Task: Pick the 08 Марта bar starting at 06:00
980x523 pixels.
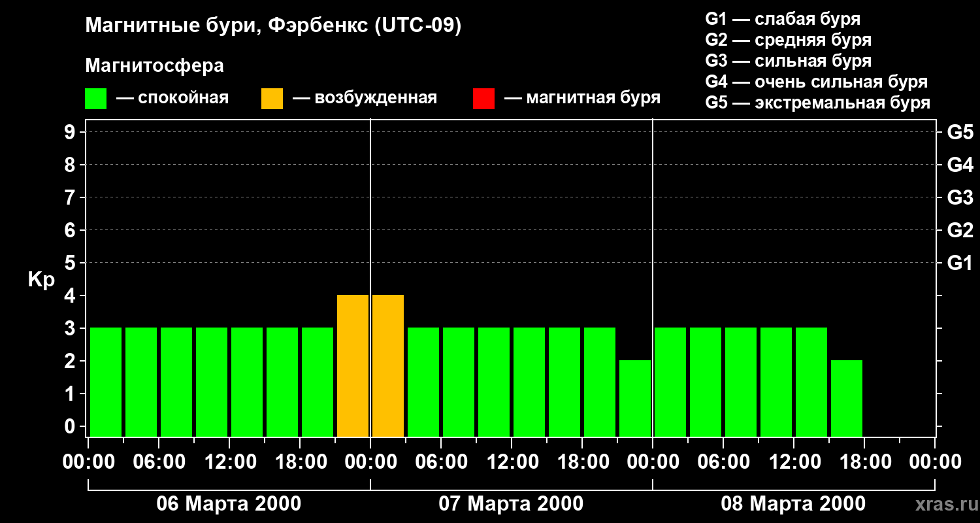Action: pos(741,382)
